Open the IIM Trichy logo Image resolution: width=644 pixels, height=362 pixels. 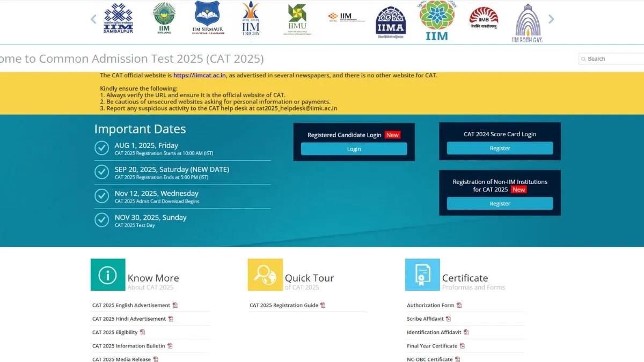click(250, 19)
